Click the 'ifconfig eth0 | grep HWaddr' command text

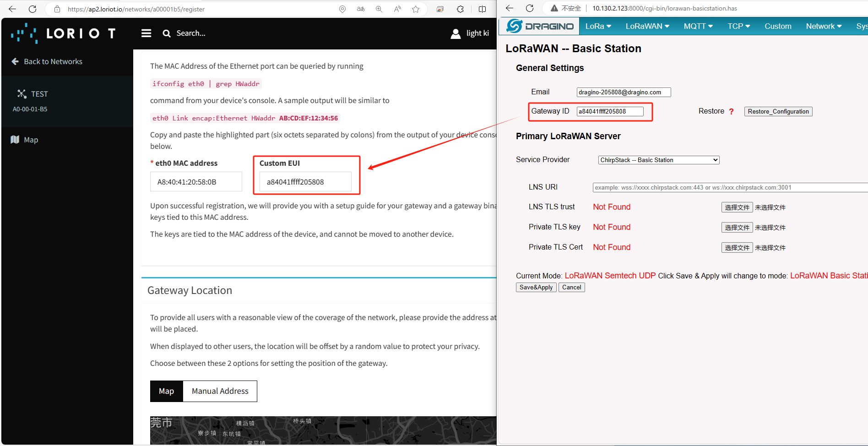(x=206, y=84)
